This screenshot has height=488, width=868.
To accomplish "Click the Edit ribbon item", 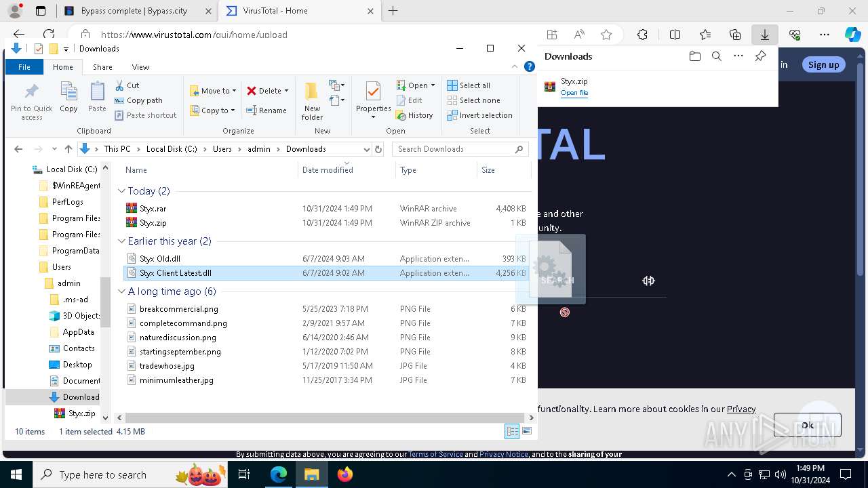I will click(x=410, y=100).
